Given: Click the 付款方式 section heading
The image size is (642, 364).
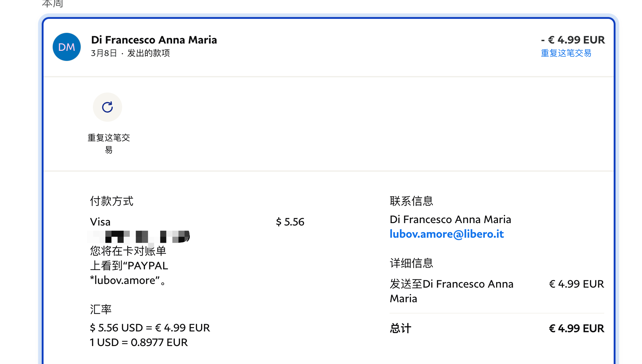Looking at the screenshot, I should (111, 201).
